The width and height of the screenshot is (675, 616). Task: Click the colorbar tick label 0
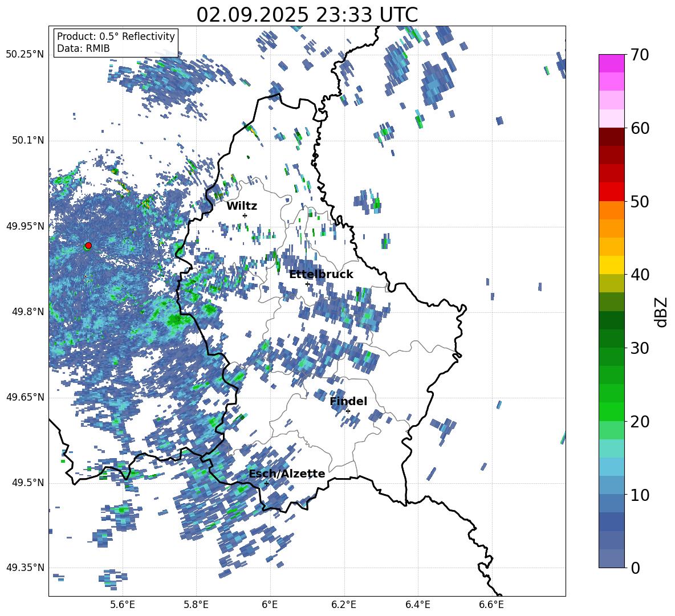635,568
